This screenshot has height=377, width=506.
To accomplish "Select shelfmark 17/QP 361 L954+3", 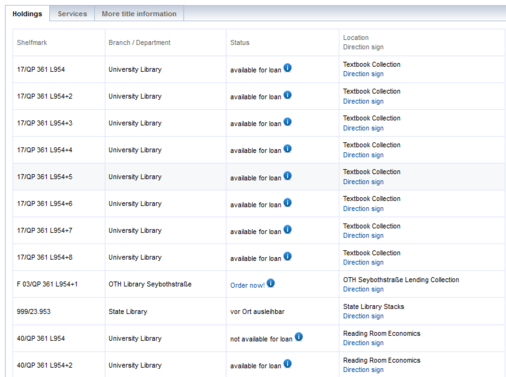I will click(44, 123).
